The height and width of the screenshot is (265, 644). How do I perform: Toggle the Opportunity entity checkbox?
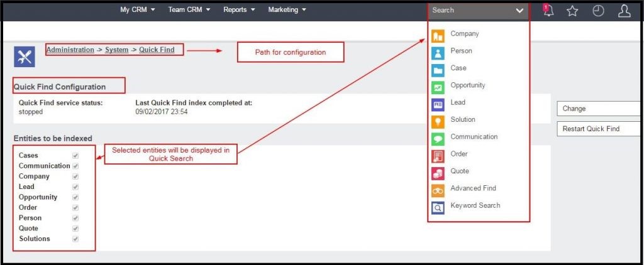click(x=75, y=197)
